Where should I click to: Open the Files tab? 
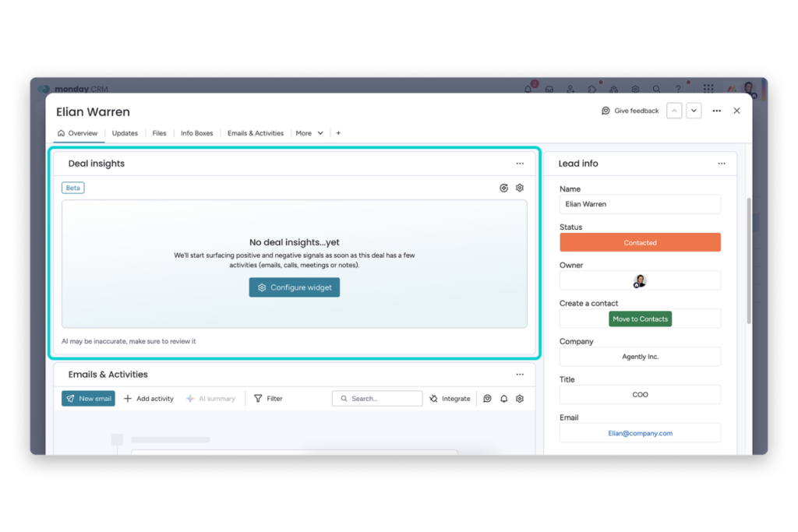[x=159, y=133]
